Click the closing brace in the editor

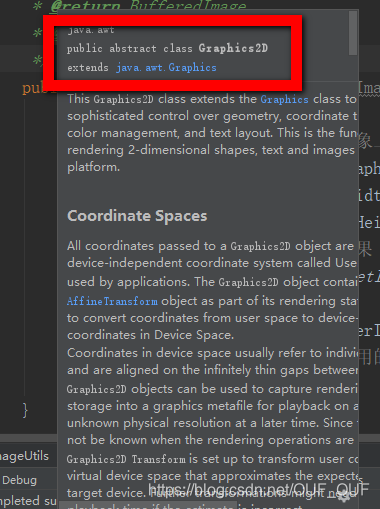pos(25,410)
